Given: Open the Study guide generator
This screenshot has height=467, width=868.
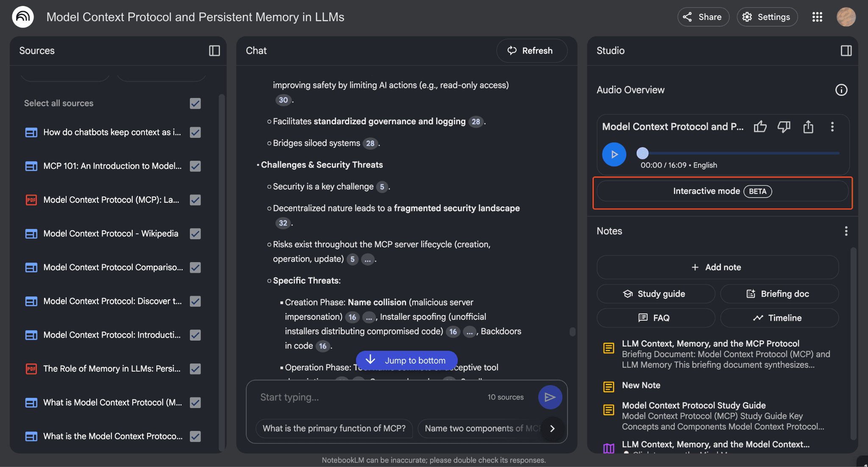Looking at the screenshot, I should [x=655, y=294].
